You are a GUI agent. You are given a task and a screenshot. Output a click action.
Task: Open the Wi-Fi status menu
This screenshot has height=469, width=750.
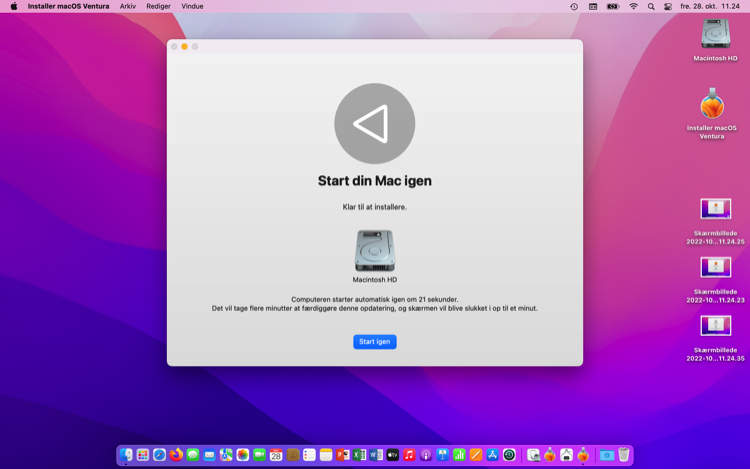point(632,6)
